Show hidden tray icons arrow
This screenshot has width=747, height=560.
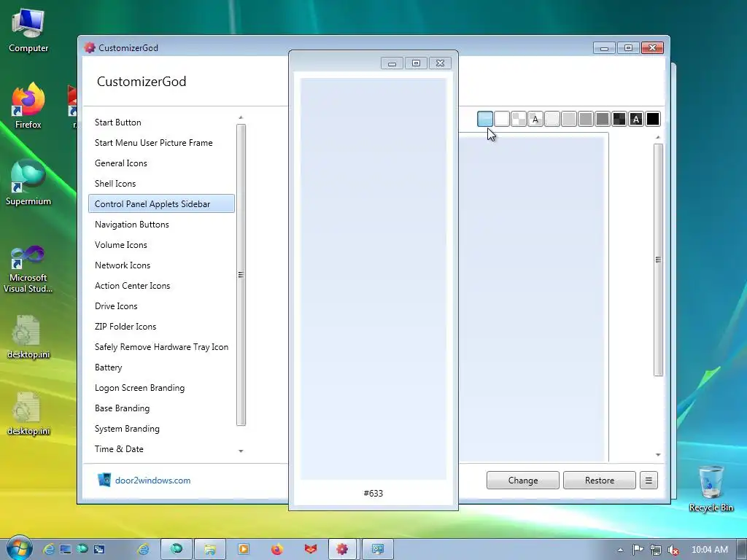tap(620, 550)
